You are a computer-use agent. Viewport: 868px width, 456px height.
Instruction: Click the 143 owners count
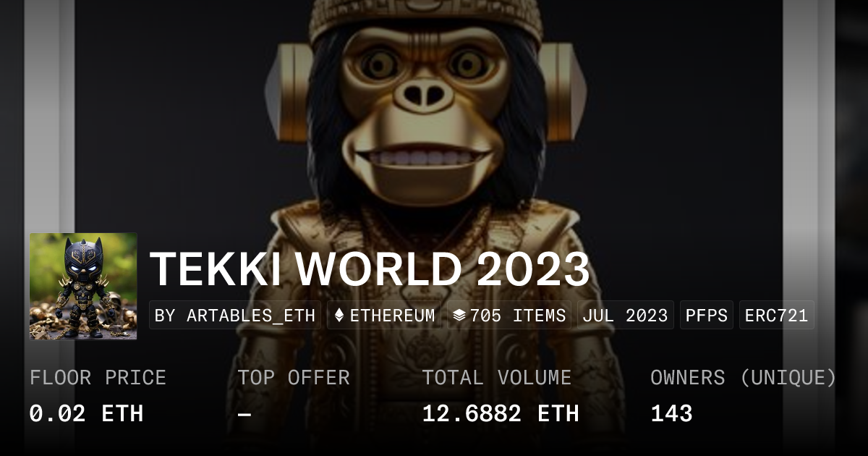671,413
